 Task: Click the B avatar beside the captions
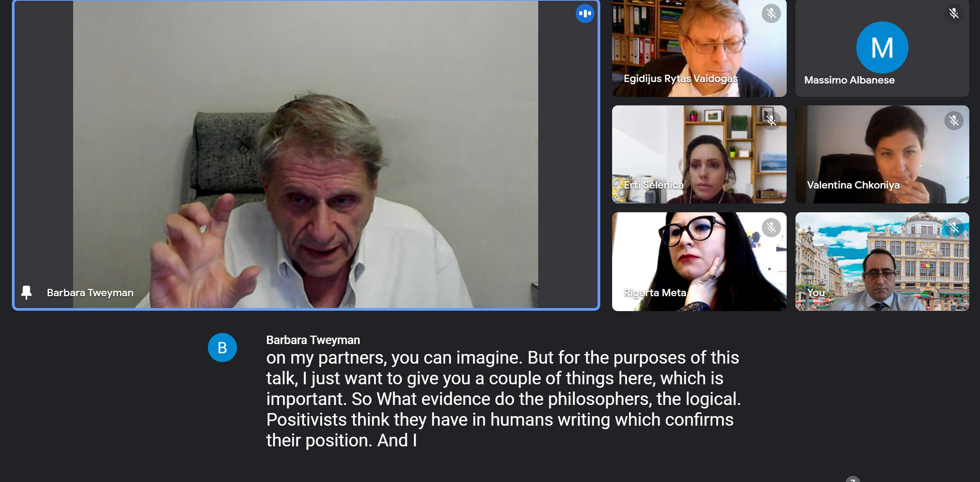pyautogui.click(x=222, y=348)
